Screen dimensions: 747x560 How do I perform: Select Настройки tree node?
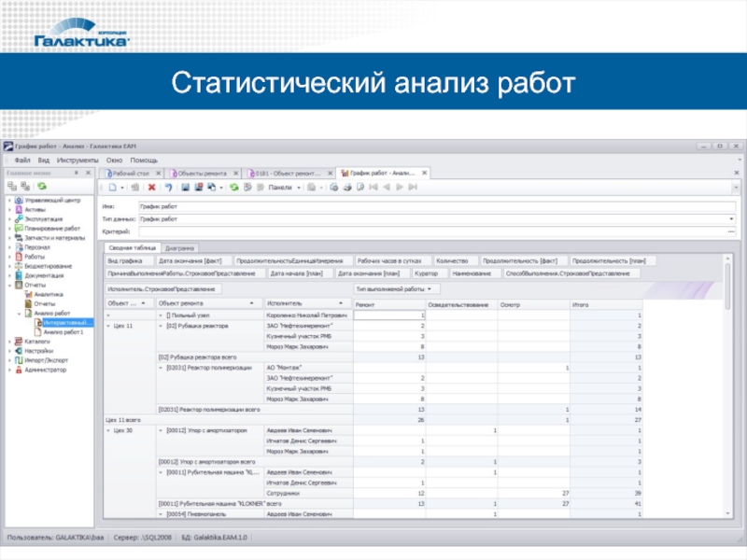[38, 351]
